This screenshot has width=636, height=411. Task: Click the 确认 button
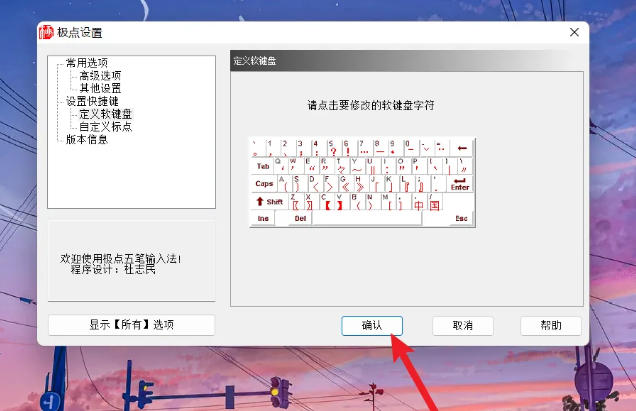click(371, 325)
